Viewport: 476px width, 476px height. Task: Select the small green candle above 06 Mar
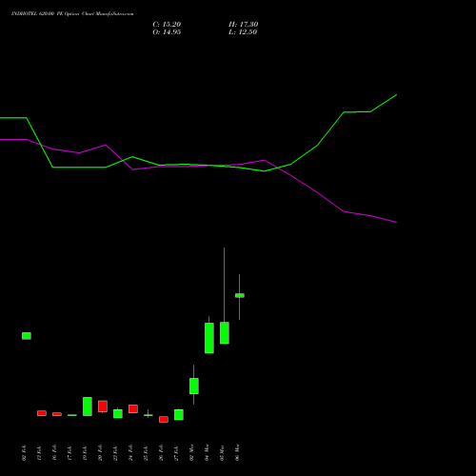point(240,295)
